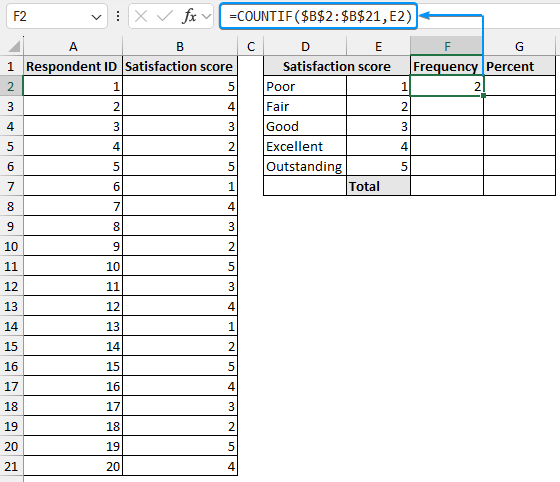Select empty Frequency cell in Total row
560x482 pixels.
(x=447, y=186)
